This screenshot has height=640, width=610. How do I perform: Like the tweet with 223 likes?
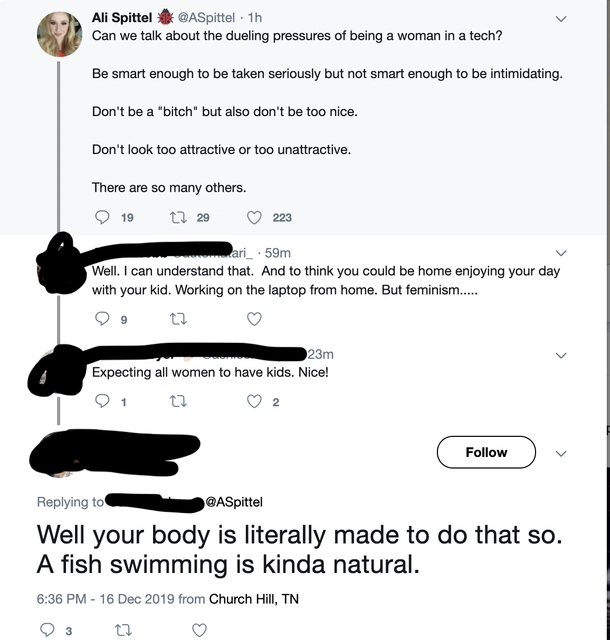click(254, 218)
